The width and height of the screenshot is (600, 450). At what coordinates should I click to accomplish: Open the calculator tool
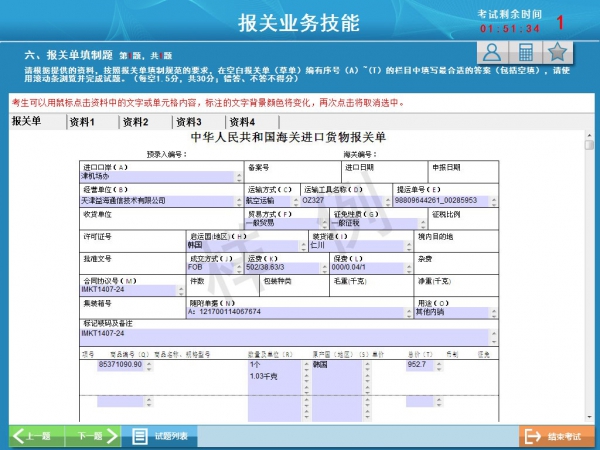[524, 53]
